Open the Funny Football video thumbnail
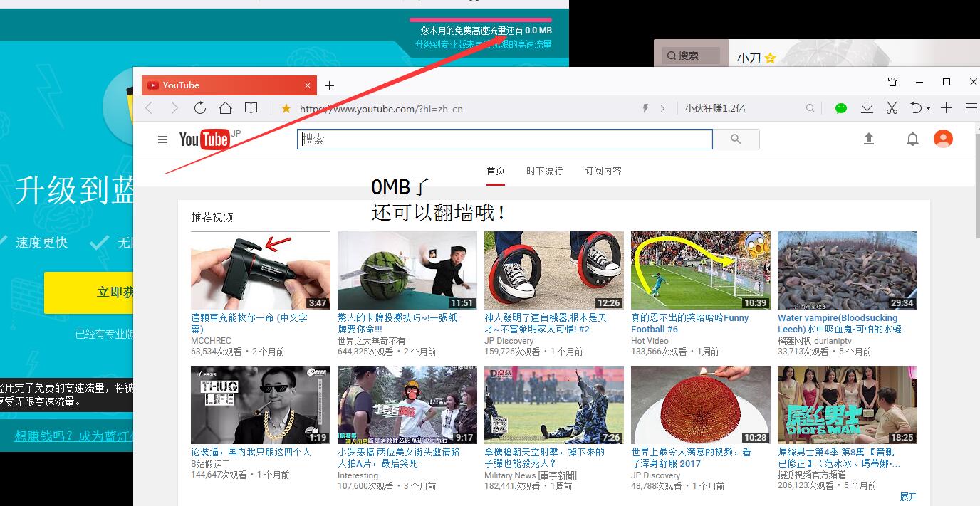The height and width of the screenshot is (506, 980). [701, 270]
